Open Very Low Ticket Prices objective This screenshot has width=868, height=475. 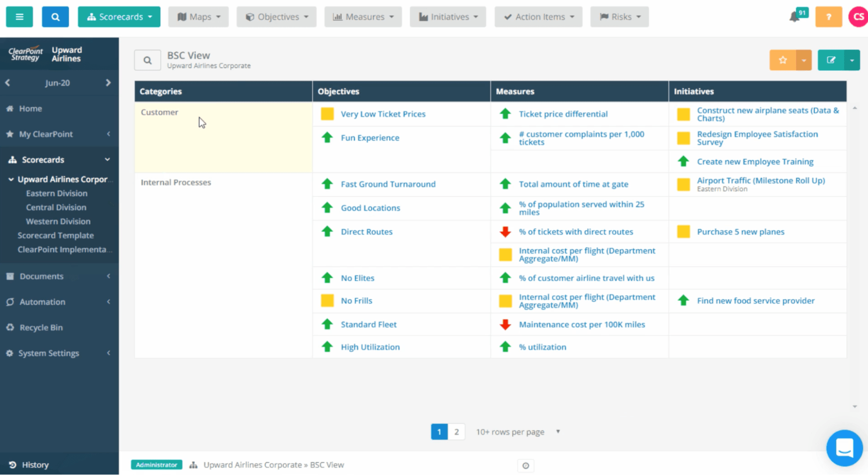point(383,114)
